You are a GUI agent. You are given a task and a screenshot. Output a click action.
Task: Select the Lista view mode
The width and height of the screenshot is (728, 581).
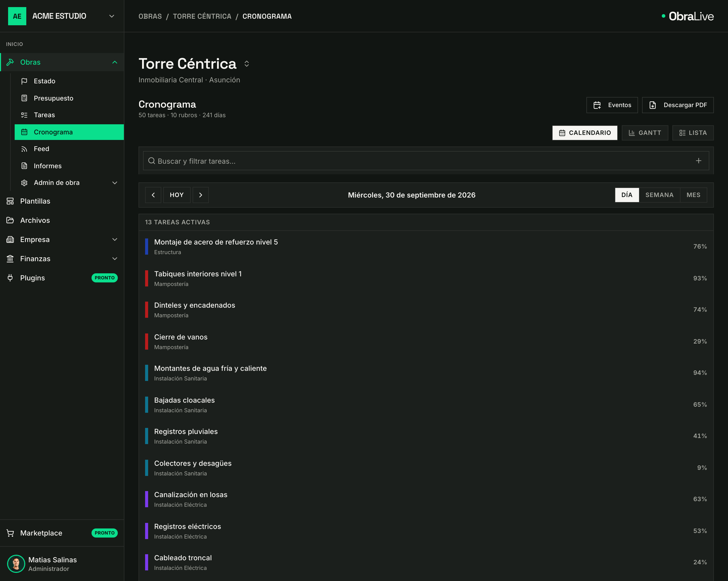pyautogui.click(x=693, y=133)
